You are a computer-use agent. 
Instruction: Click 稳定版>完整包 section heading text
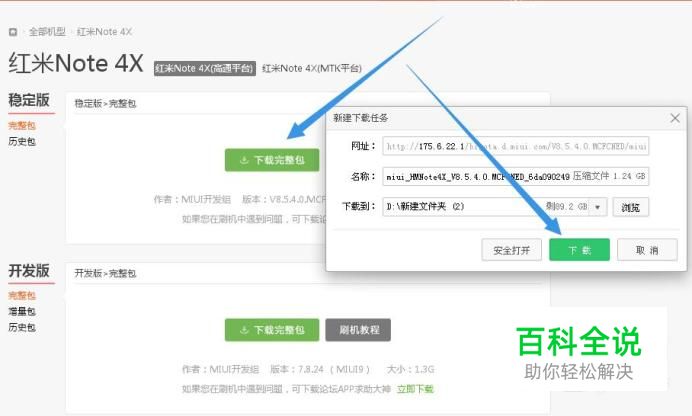[x=105, y=104]
